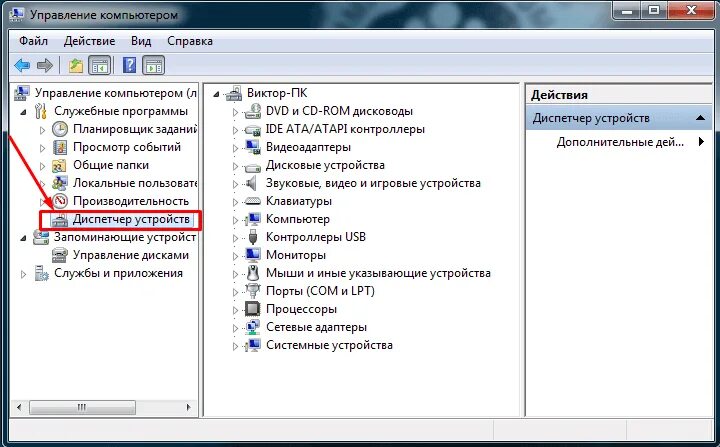The height and width of the screenshot is (447, 720).
Task: Expand the Дисковые устройства node arrow
Action: click(235, 166)
